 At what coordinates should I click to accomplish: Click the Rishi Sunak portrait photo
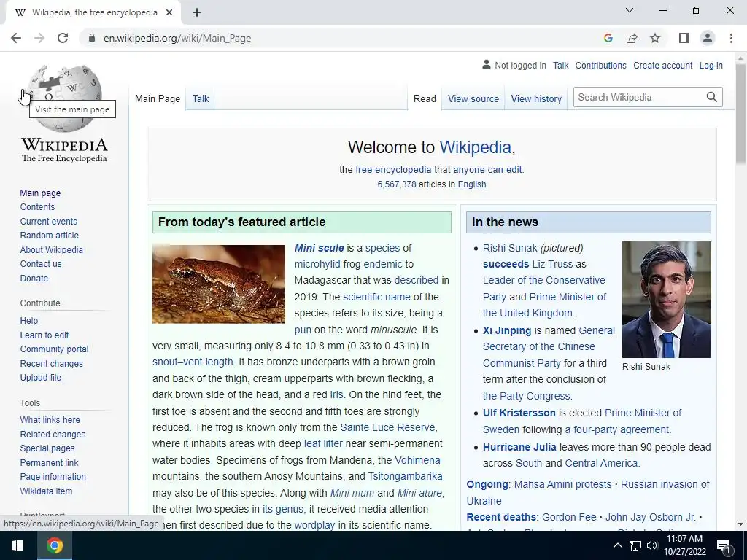(x=667, y=300)
